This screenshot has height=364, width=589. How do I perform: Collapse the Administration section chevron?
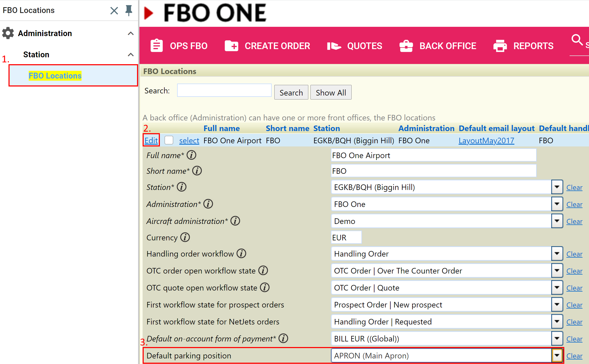click(x=131, y=33)
